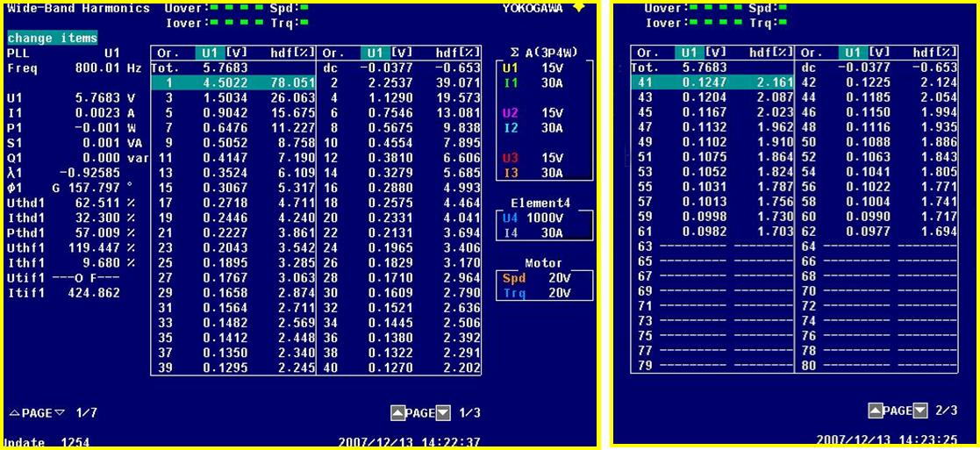
Task: Click down triangle before 1/7 page count
Action: coord(60,413)
